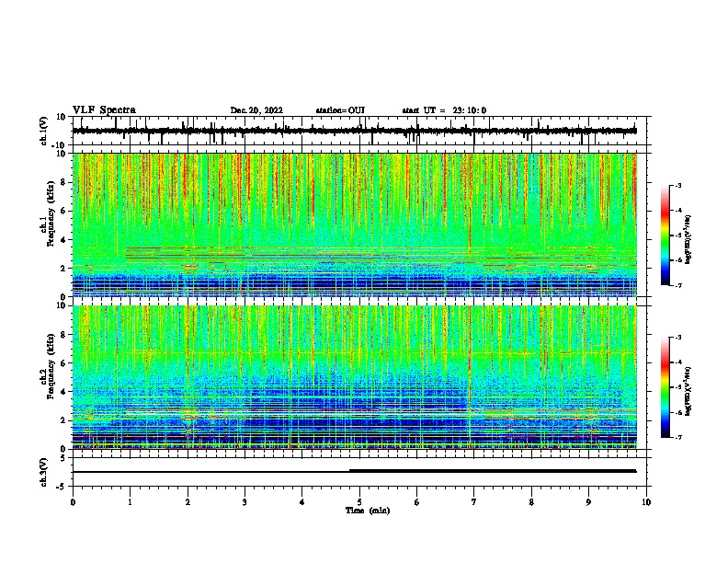Select the "Time (min)" x-axis label
This screenshot has height=563, width=728.
368,511
